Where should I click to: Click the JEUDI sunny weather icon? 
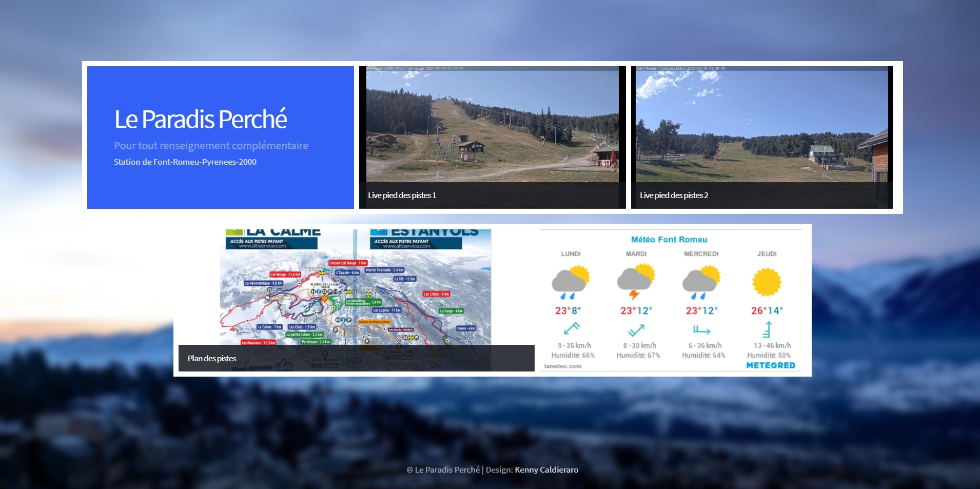767,282
